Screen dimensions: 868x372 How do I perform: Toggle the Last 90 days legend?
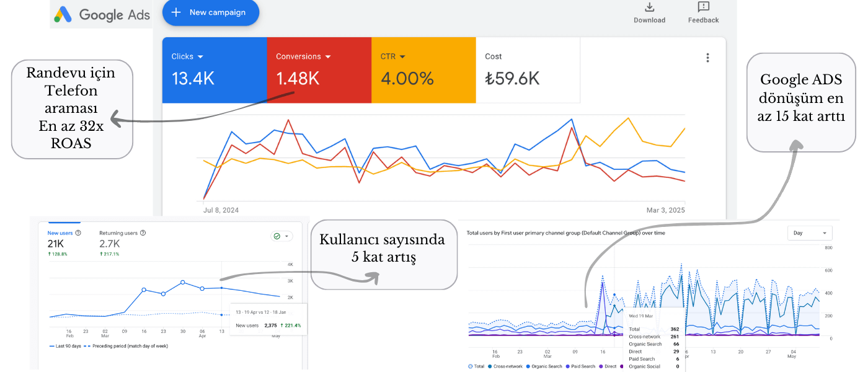(64, 346)
